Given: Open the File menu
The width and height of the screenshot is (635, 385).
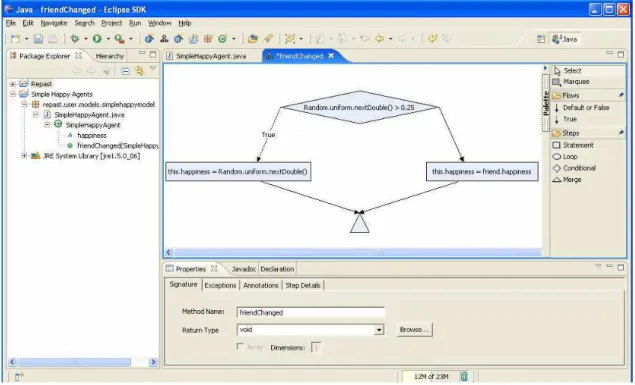Looking at the screenshot, I should [x=11, y=23].
